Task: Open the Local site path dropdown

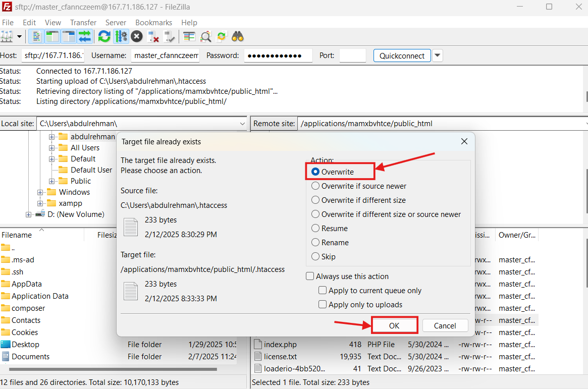Action: click(242, 124)
